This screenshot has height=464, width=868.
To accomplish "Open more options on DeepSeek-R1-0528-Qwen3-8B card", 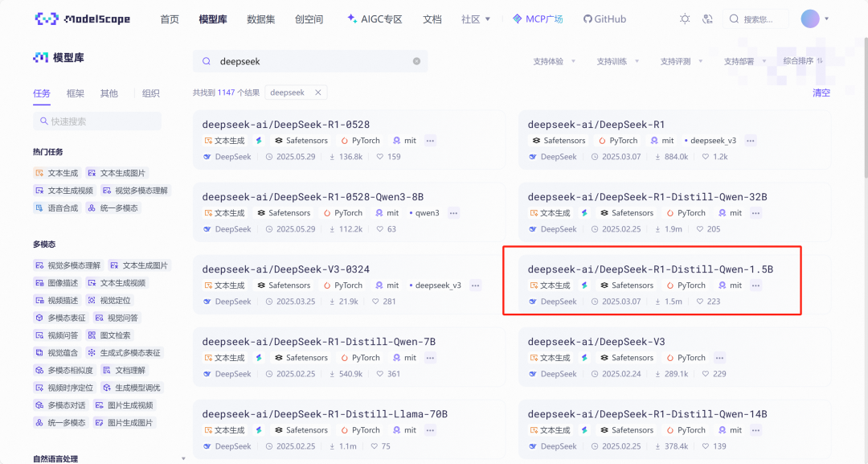I will [453, 213].
